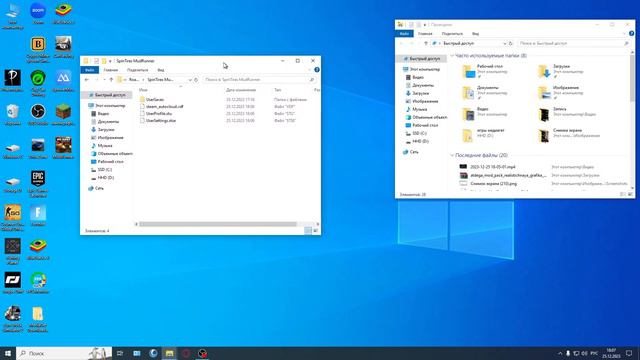Switch MudRunner window to details view
Viewport: 640px width, 360px height.
click(308, 231)
